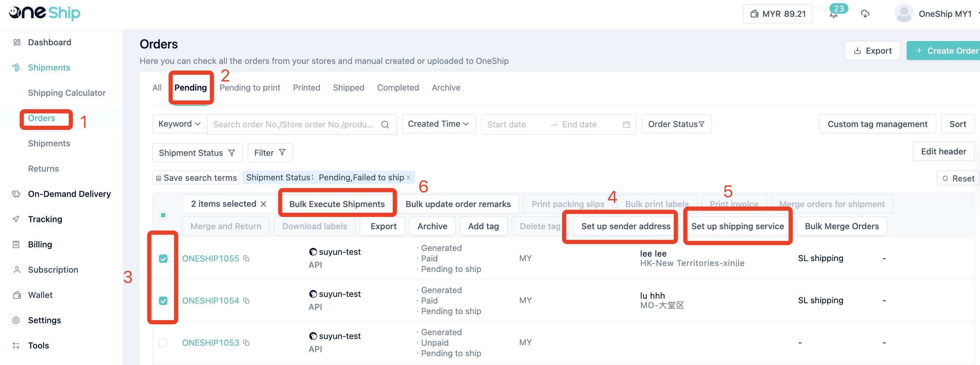Copy order number ONESHIP1053 icon

coord(246,343)
